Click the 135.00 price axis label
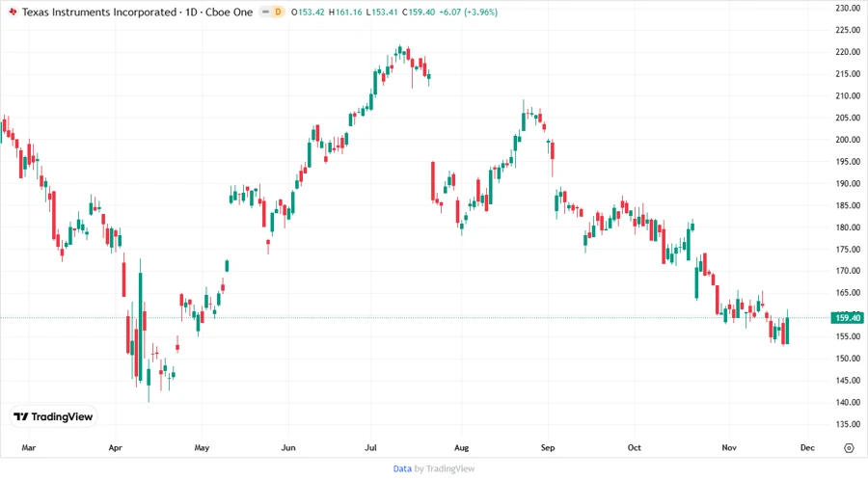Viewport: 868px width, 480px height. (848, 425)
